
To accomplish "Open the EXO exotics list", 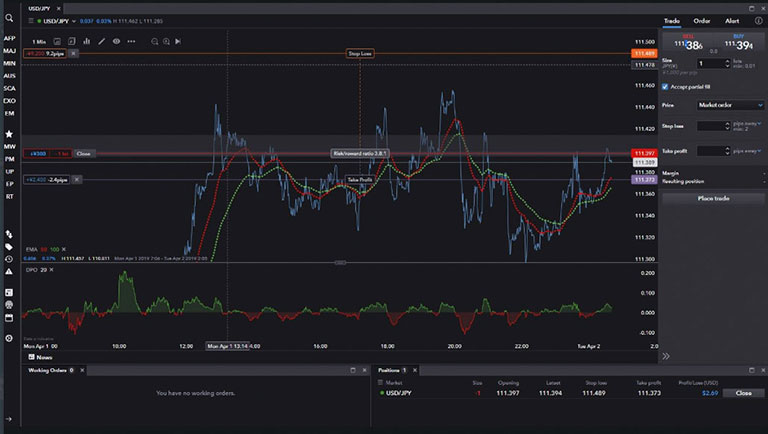I will point(9,101).
